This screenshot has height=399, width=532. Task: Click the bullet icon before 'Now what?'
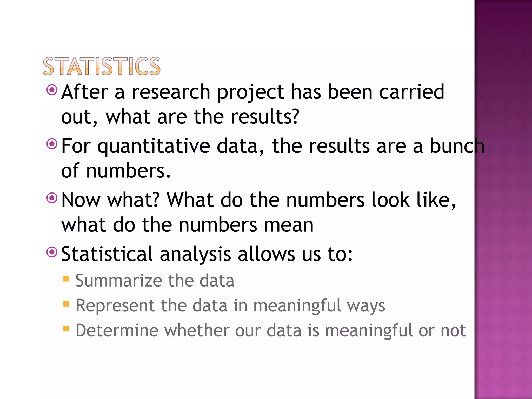coord(52,198)
